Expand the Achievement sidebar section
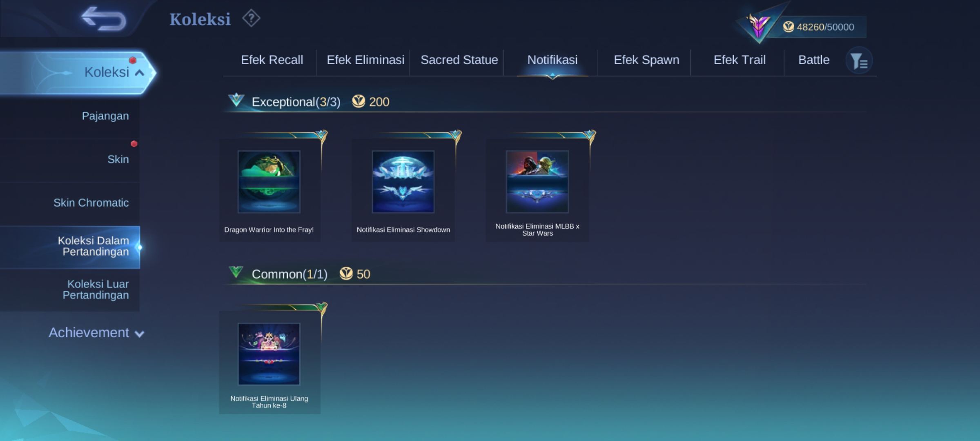The image size is (980, 441). point(96,333)
